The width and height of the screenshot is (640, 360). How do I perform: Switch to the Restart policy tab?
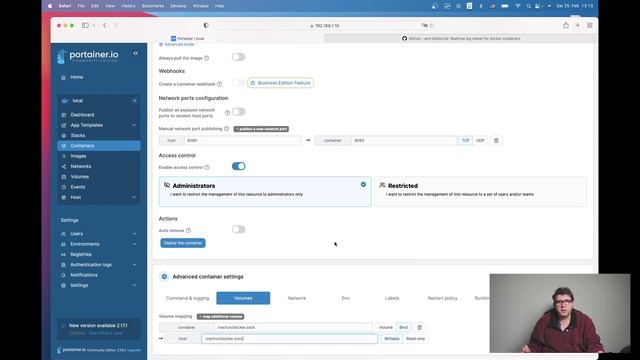click(442, 298)
